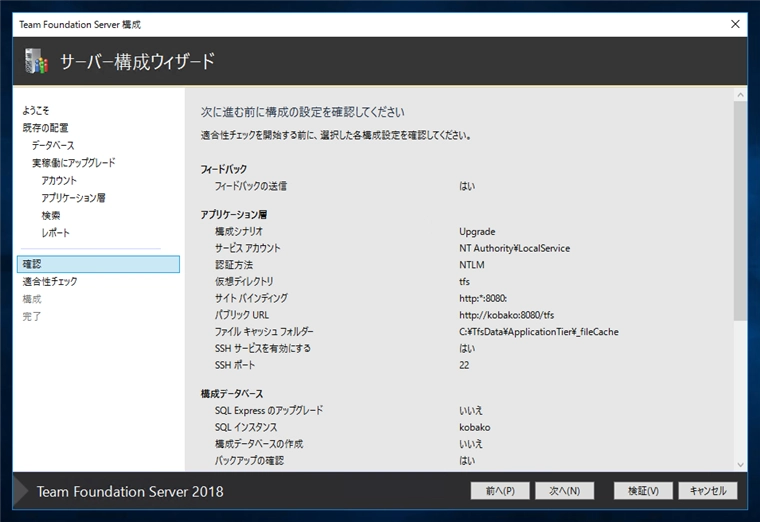Click キャンセル button
The height and width of the screenshot is (522, 760).
[708, 491]
